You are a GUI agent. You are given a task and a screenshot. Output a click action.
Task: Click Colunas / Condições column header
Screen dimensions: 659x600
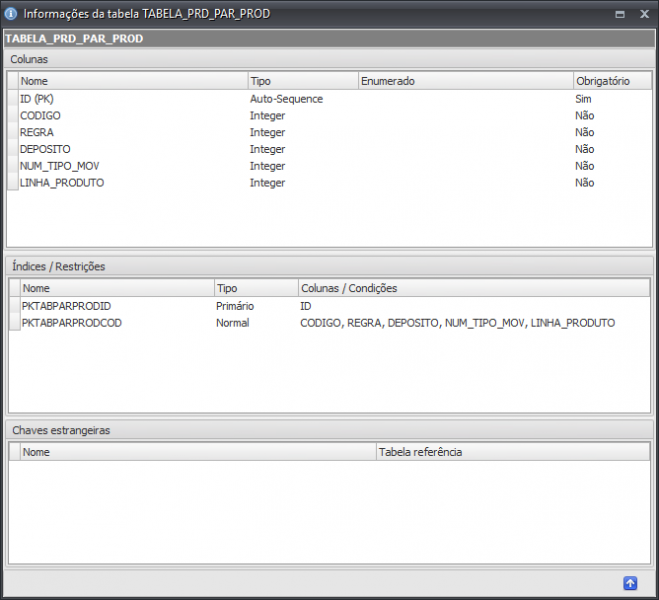(x=474, y=288)
